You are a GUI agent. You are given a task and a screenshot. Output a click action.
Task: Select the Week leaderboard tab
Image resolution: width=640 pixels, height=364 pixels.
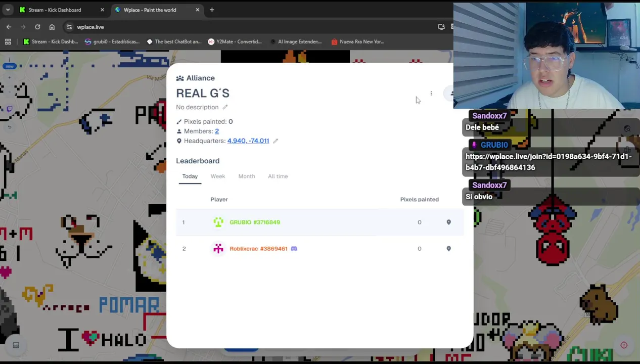[x=218, y=176]
